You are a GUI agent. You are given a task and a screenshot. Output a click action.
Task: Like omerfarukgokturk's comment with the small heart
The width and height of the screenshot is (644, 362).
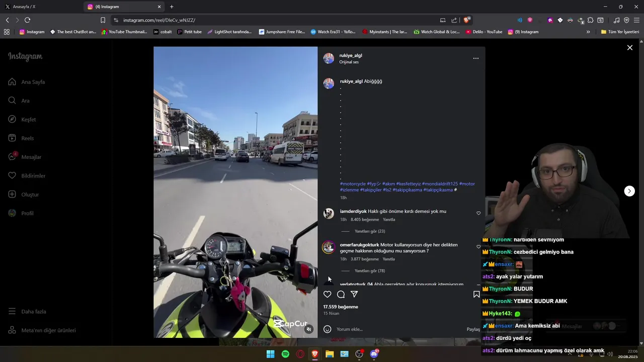(x=478, y=247)
